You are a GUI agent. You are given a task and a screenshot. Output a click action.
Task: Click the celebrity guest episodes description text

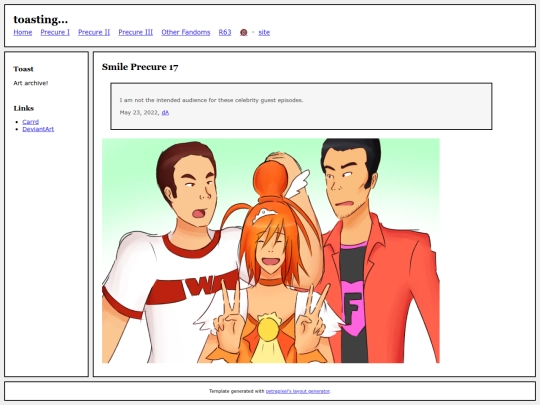tap(211, 100)
